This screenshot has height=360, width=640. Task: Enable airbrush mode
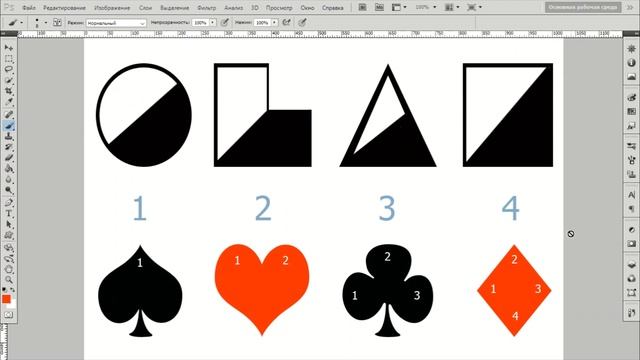(x=287, y=22)
